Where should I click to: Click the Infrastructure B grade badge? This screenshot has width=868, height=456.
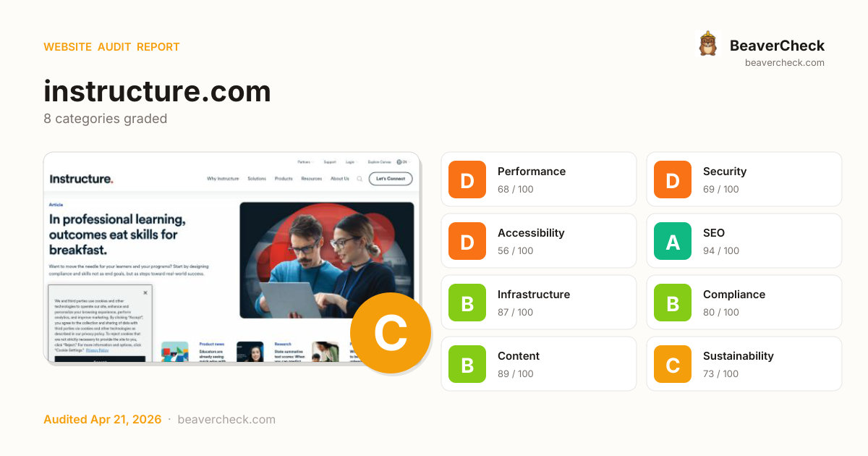pyautogui.click(x=467, y=303)
